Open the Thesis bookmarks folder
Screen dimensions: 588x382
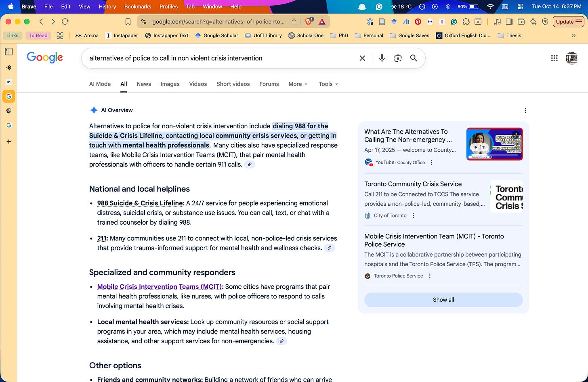[x=509, y=35]
